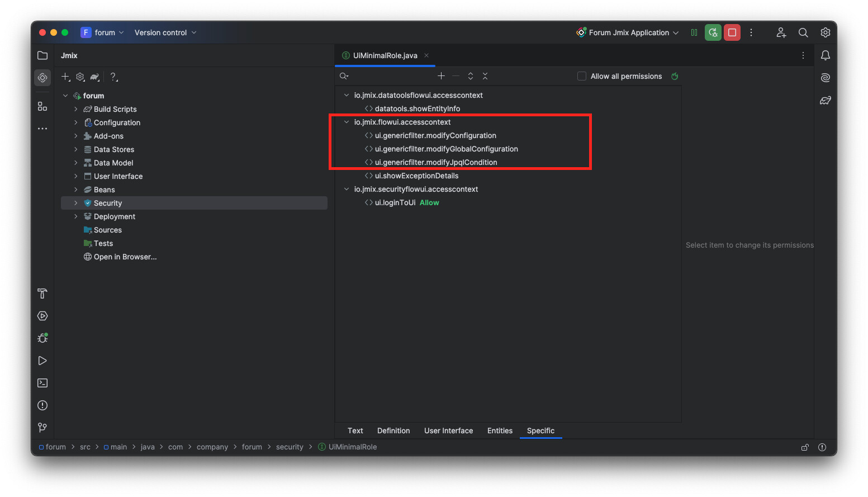868x497 pixels.
Task: Click the Notifications bell icon
Action: (826, 55)
